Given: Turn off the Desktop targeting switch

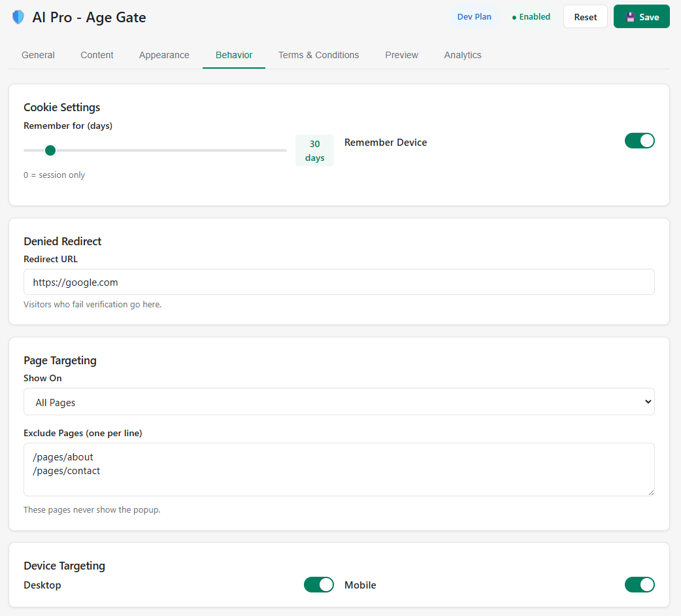Looking at the screenshot, I should [x=318, y=585].
